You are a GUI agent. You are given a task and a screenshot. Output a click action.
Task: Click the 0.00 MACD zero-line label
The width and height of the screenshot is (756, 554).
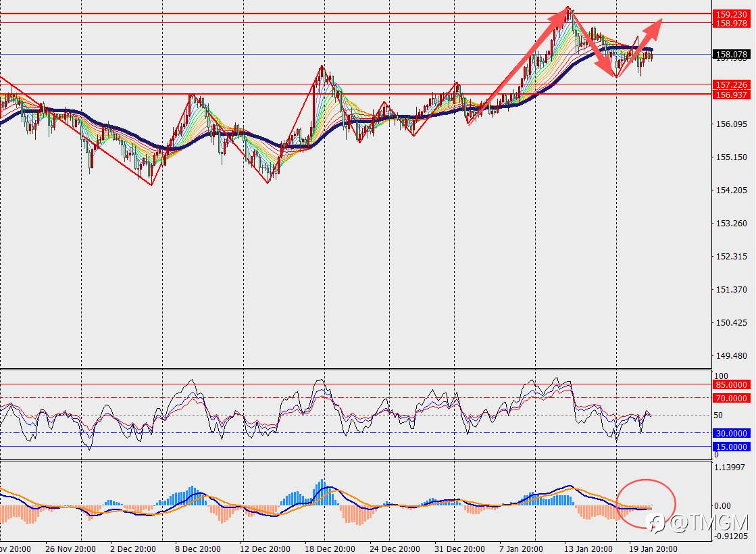[x=723, y=506]
